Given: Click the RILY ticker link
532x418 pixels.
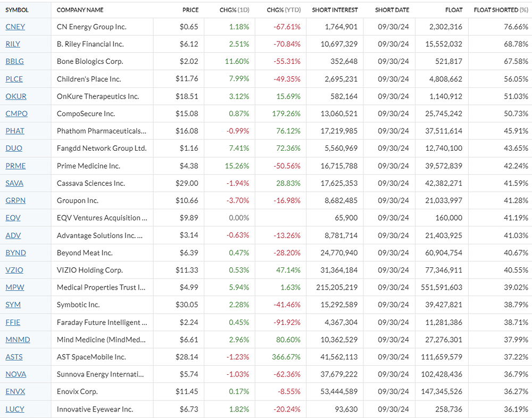Looking at the screenshot, I should (13, 44).
